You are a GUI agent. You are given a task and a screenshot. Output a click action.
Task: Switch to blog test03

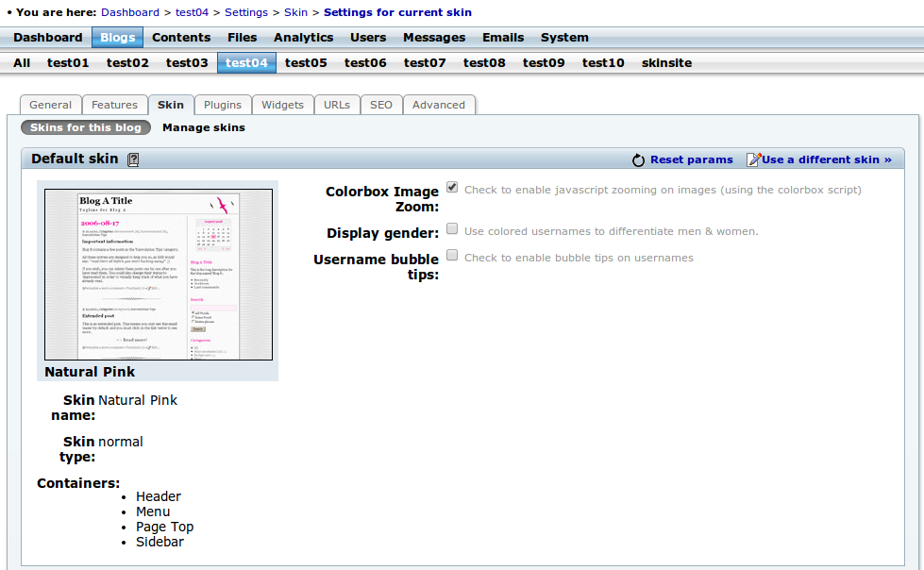[x=188, y=63]
